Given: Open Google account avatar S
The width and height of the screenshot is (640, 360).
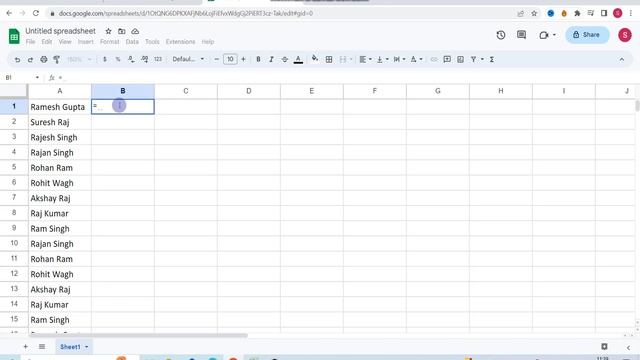Looking at the screenshot, I should click(x=624, y=35).
